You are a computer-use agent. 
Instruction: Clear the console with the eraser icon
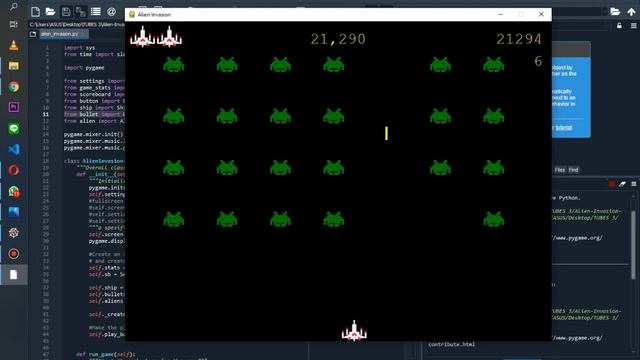click(x=622, y=184)
